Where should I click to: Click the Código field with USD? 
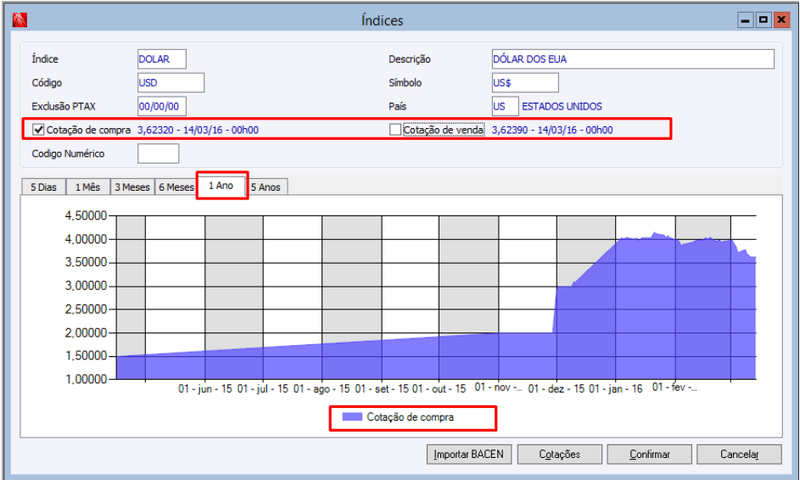(x=171, y=83)
